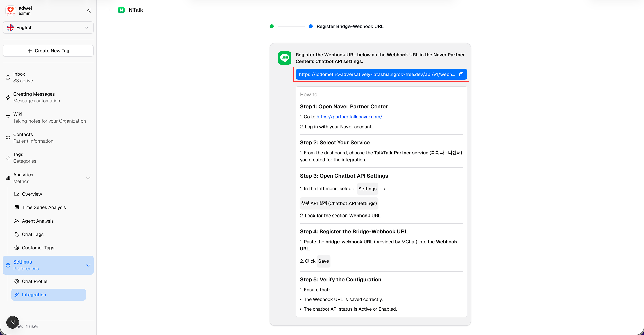Switch to Chat Profile settings

[x=35, y=281]
